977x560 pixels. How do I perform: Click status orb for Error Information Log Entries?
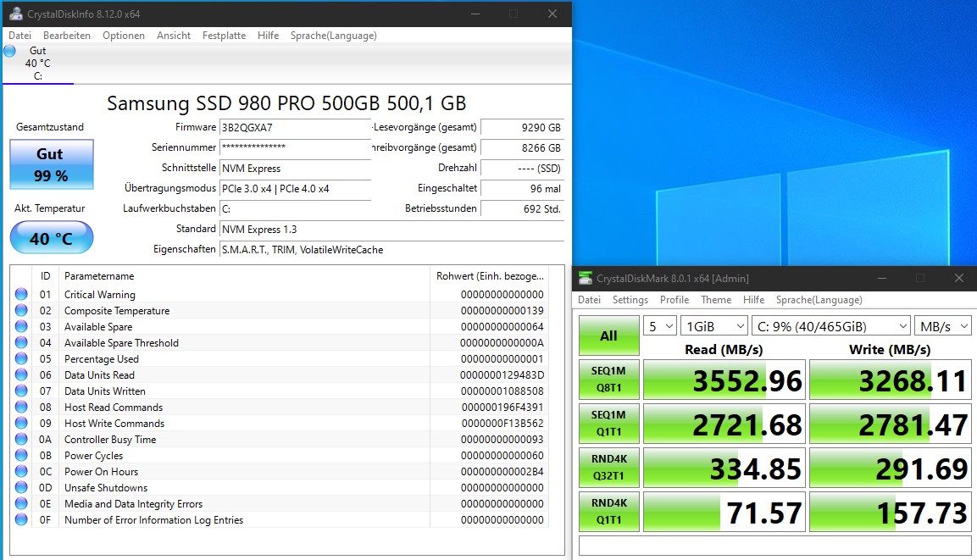pos(21,519)
